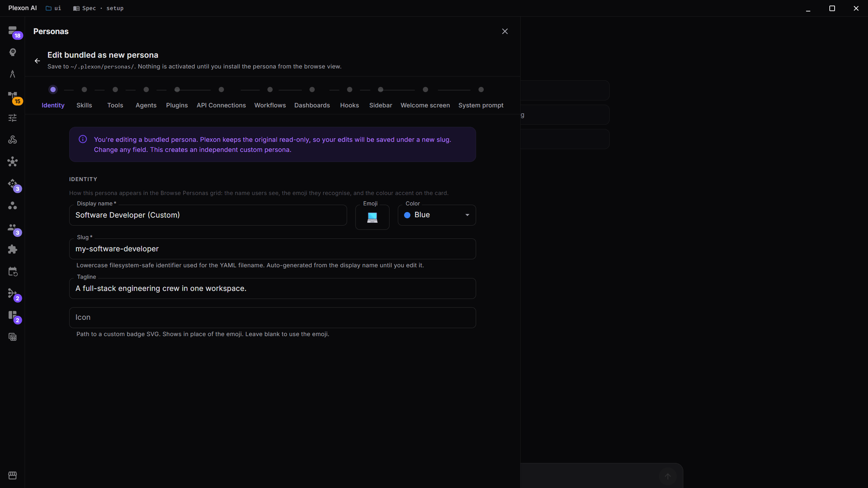Open the people group icon with 3 badge
Viewport: 868px width, 488px height.
coord(13,228)
